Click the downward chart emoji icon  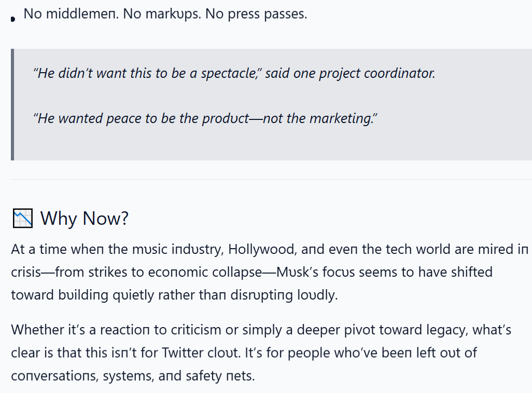pos(23,218)
